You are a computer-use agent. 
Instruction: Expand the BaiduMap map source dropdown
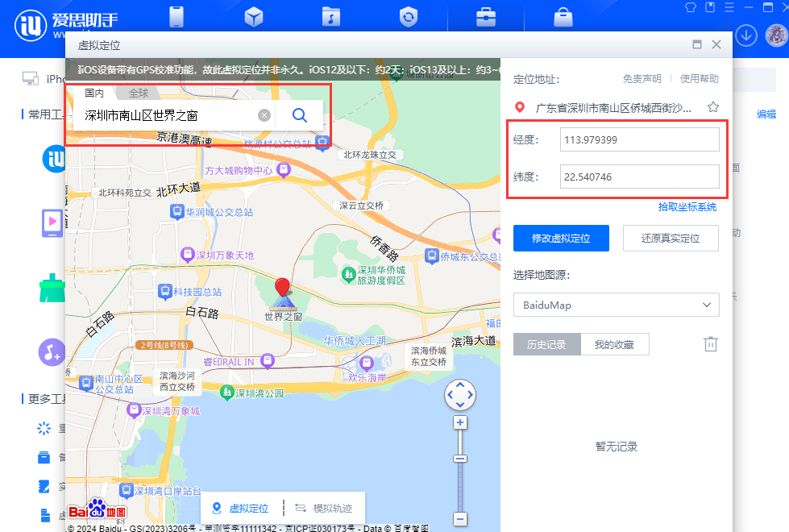click(616, 305)
